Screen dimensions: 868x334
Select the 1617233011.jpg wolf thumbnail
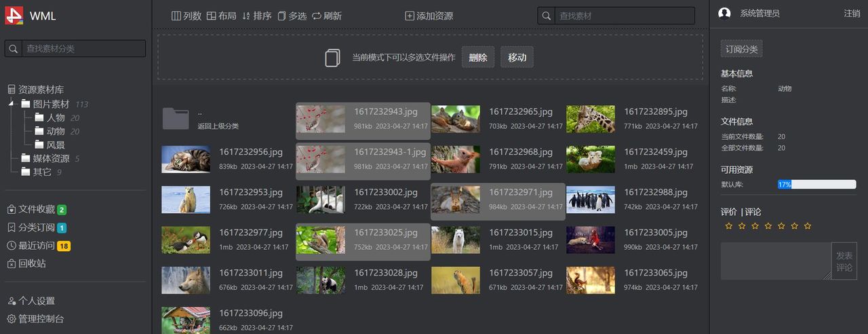pos(186,280)
